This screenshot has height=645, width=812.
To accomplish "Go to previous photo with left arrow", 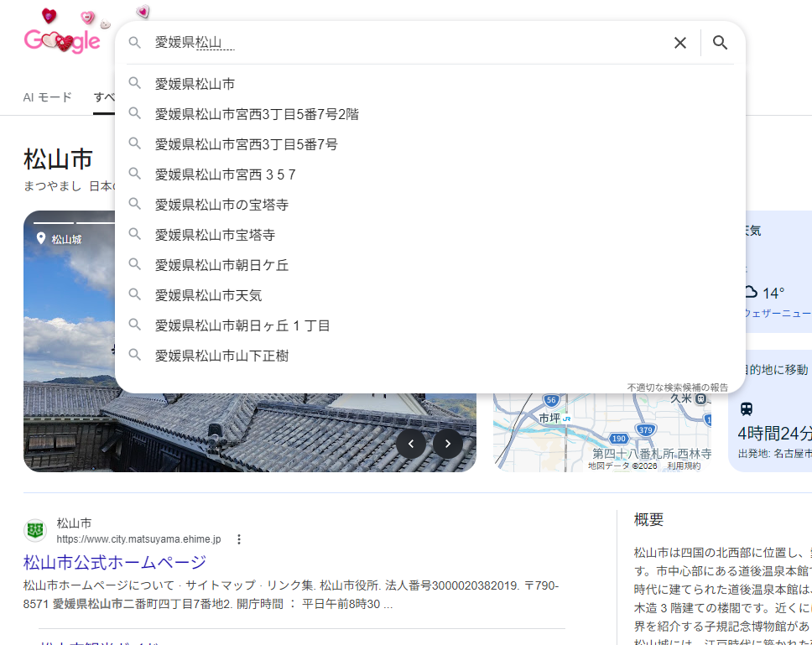I will pos(411,444).
